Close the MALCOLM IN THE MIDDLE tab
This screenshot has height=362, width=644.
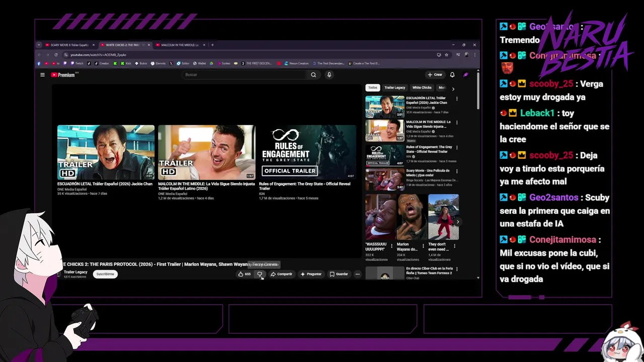(204, 45)
